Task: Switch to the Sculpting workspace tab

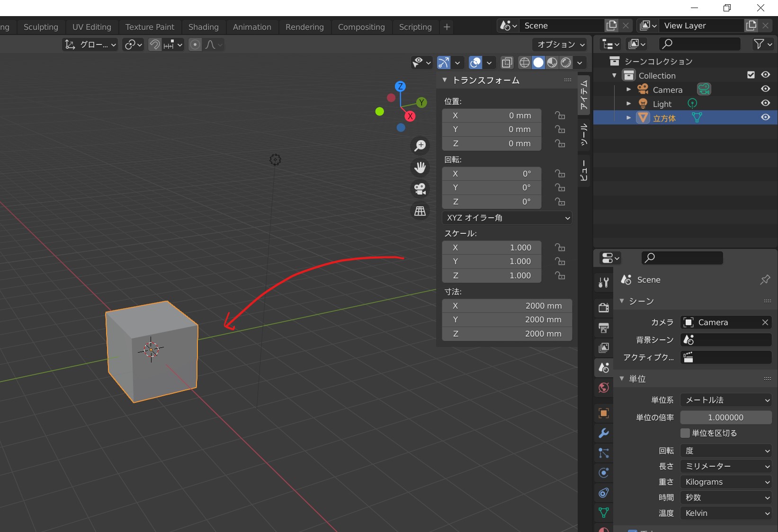Action: 41,27
